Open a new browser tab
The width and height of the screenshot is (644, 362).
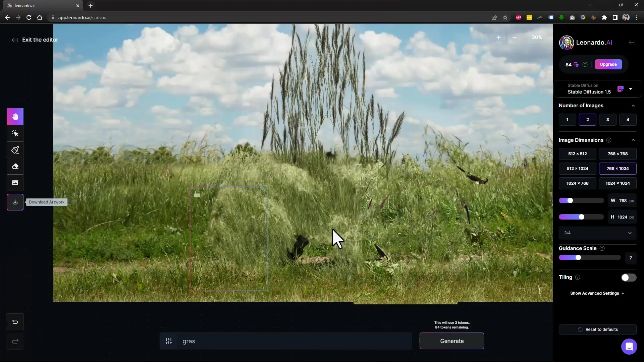coord(91,6)
